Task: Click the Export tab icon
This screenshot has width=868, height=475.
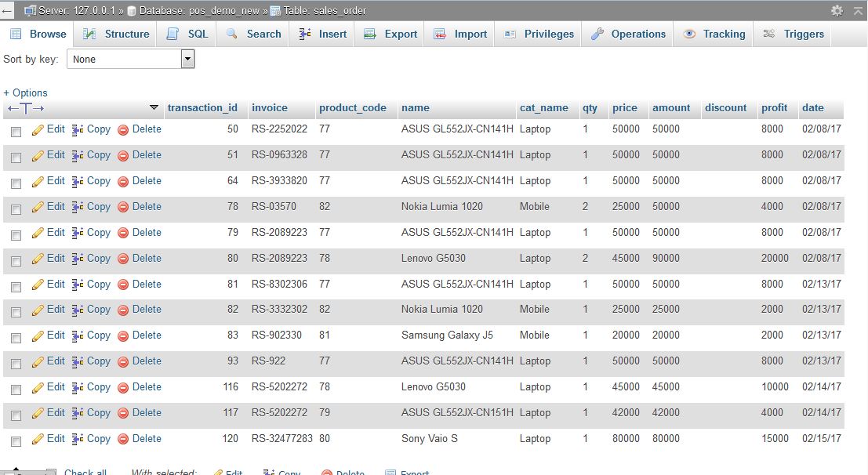Action: [370, 34]
